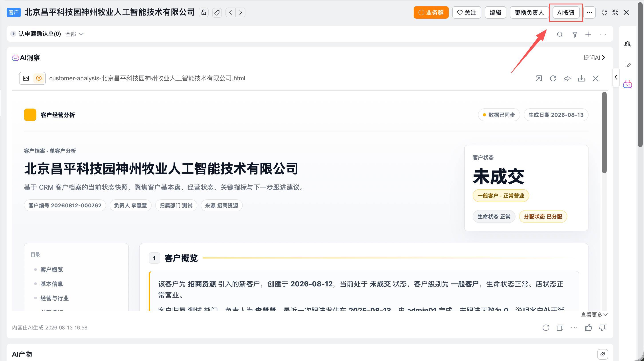Open more options below AI insight
644x361 pixels.
575,328
